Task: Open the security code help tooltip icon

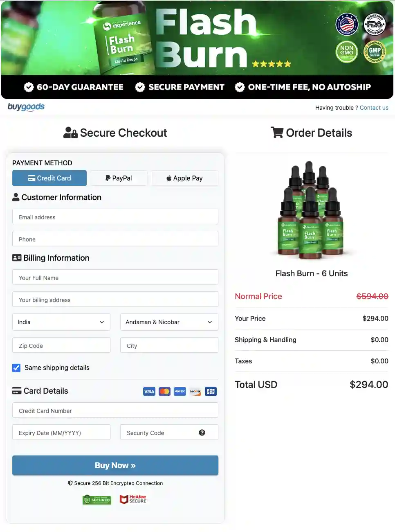Action: pyautogui.click(x=202, y=432)
